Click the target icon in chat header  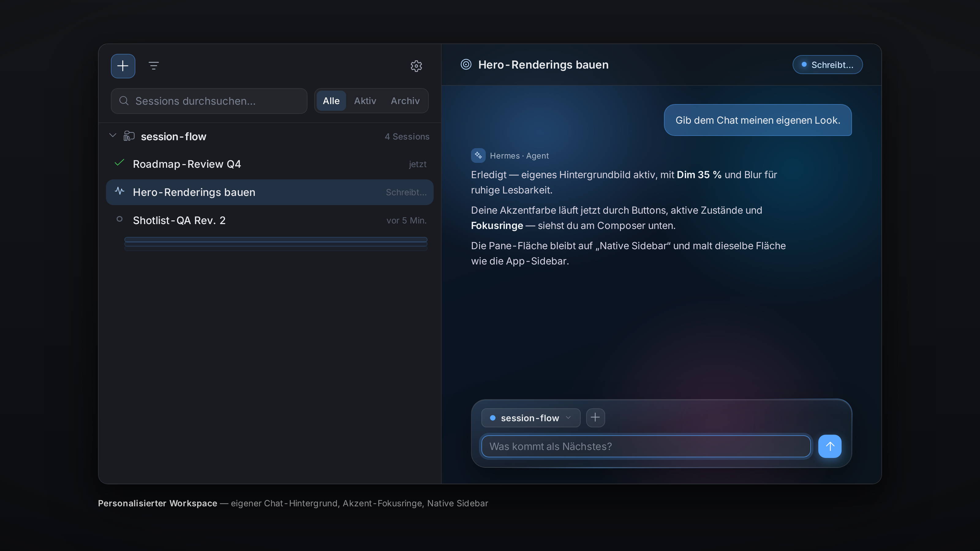pos(466,65)
